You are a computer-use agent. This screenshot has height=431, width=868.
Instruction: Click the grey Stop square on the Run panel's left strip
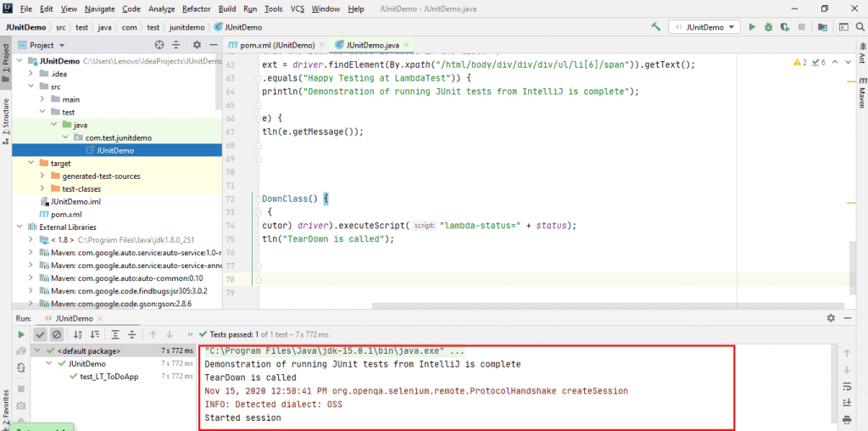click(21, 389)
